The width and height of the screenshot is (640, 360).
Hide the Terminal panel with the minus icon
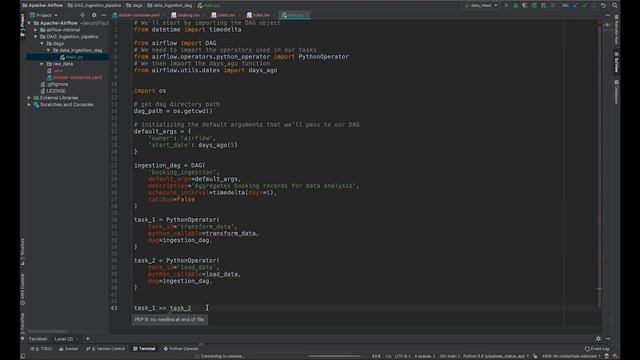(x=608, y=338)
